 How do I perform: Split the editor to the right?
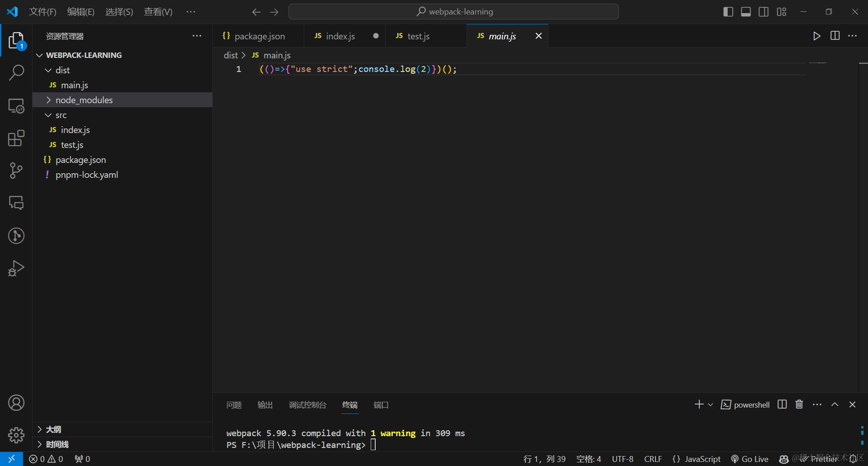pyautogui.click(x=835, y=36)
